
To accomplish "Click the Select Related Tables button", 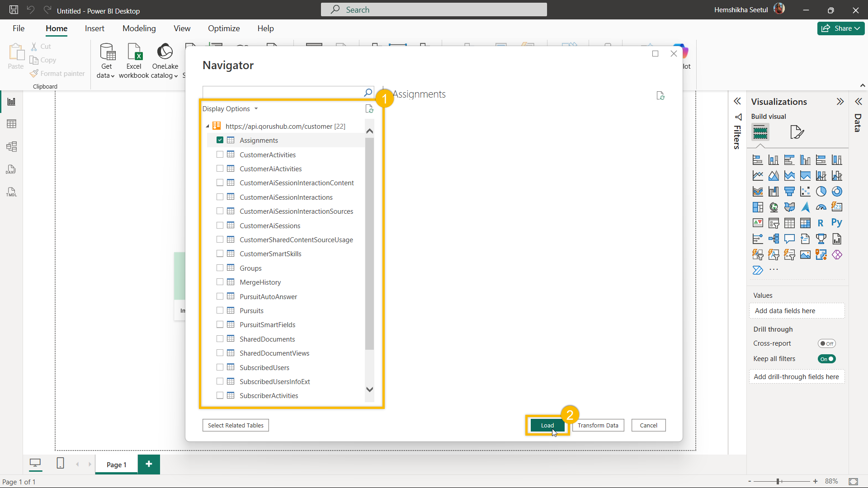I will (x=236, y=425).
